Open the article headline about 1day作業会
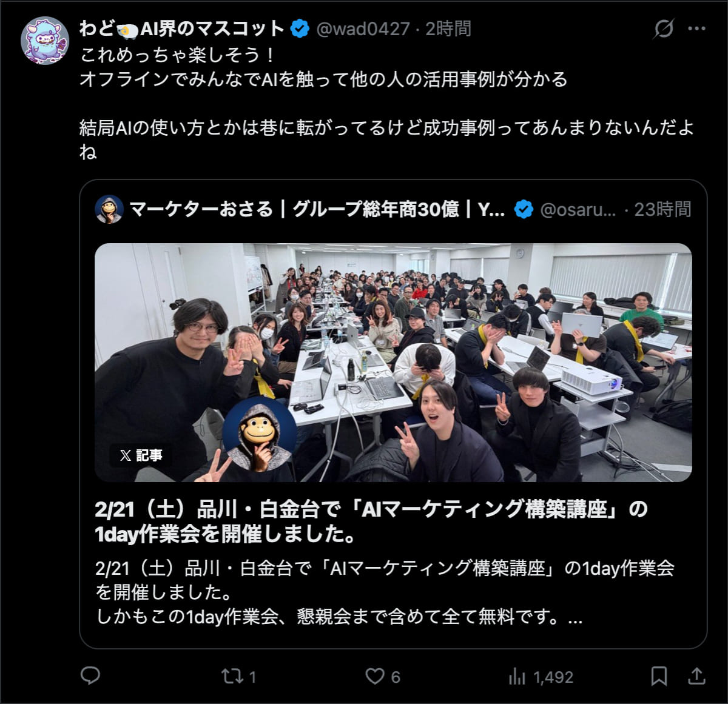Screen dimensions: 728x704 click(371, 521)
